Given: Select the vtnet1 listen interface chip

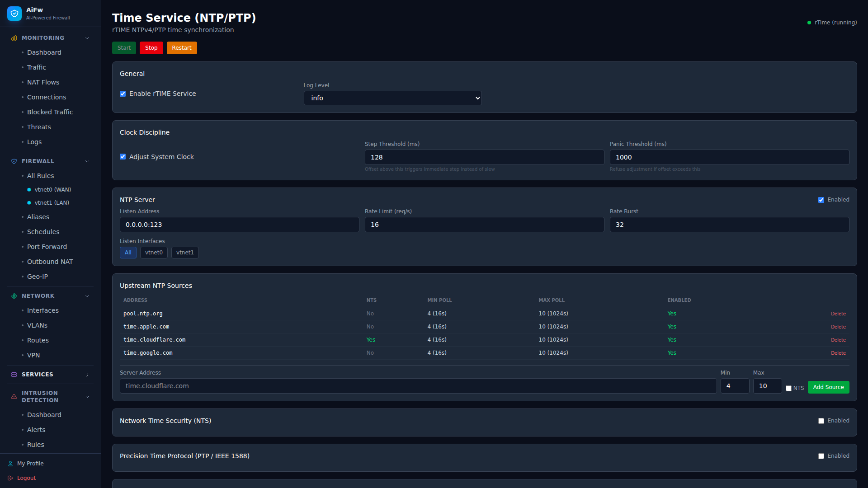Looking at the screenshot, I should (185, 253).
